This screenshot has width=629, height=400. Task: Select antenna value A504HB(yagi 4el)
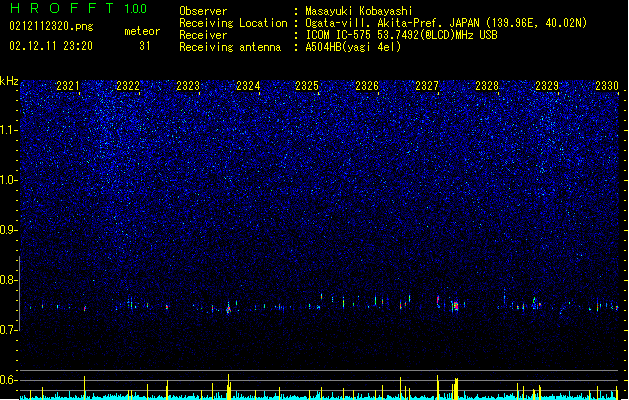pos(353,47)
